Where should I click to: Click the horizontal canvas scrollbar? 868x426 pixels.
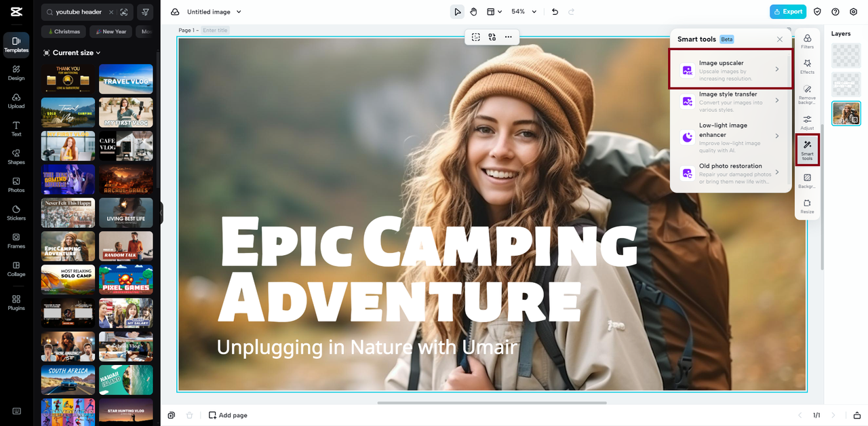[x=492, y=403]
